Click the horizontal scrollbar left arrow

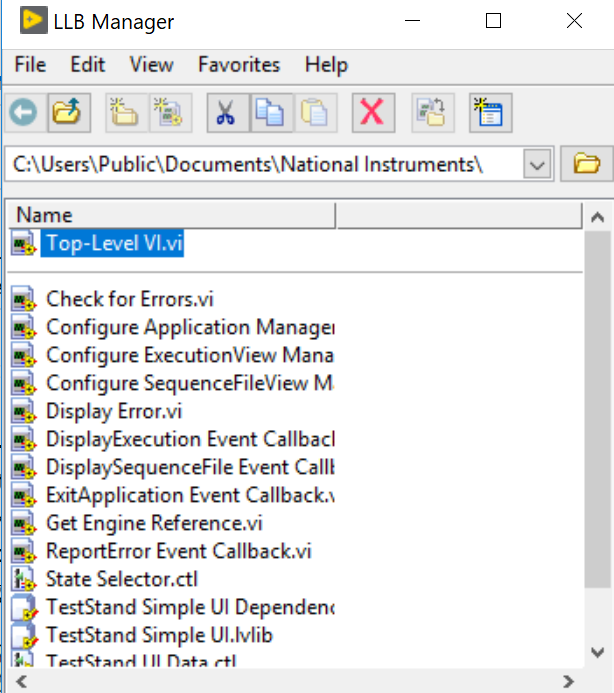(x=21, y=681)
